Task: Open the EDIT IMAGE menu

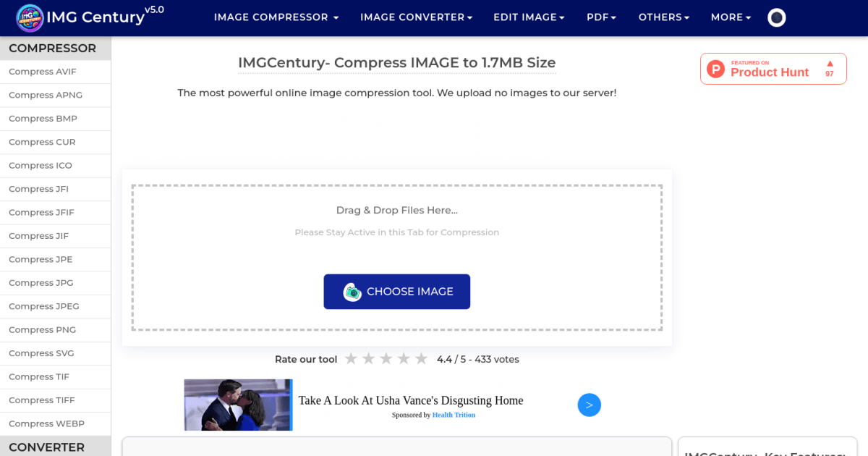Action: click(529, 17)
